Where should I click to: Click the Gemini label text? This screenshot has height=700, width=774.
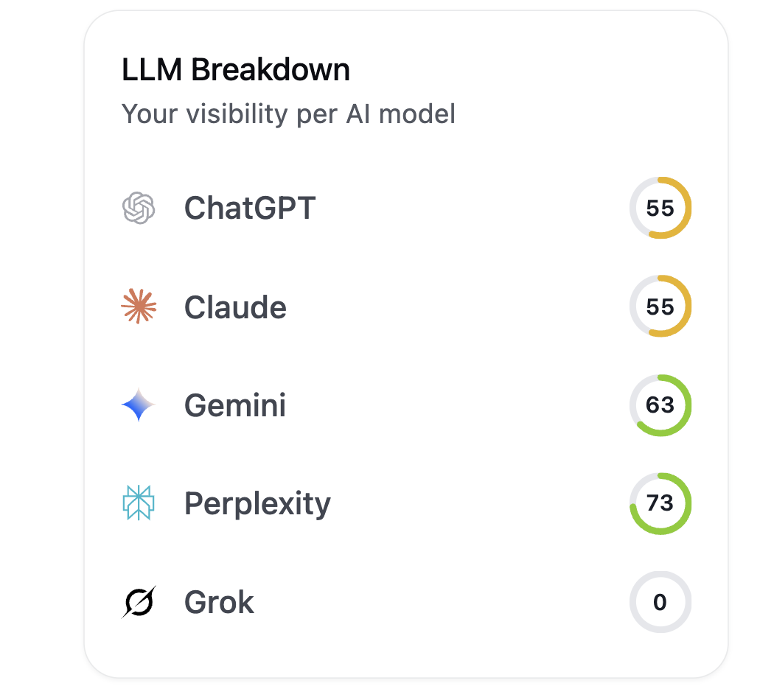click(x=234, y=405)
